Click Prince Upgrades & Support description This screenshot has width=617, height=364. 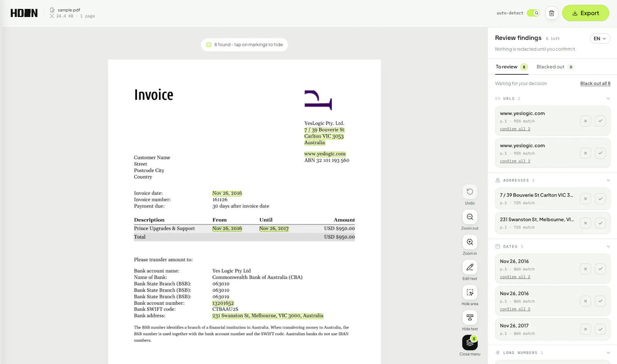pos(164,228)
